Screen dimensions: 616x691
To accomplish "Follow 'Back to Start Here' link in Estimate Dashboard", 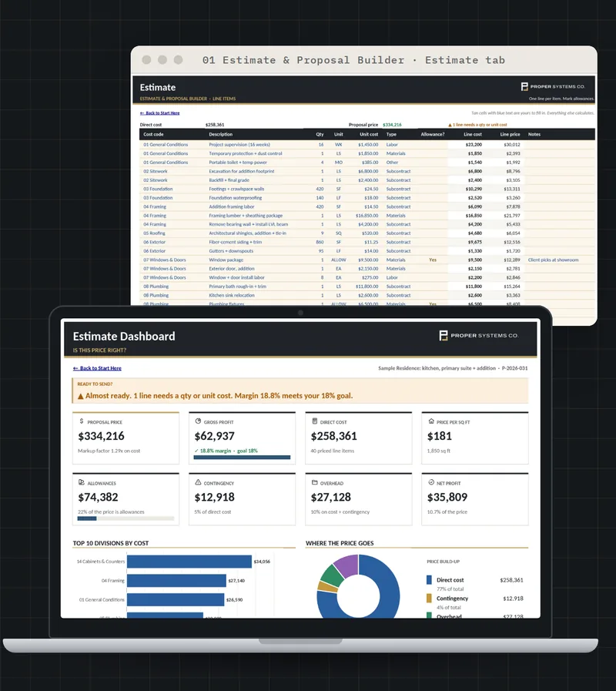I will point(97,368).
